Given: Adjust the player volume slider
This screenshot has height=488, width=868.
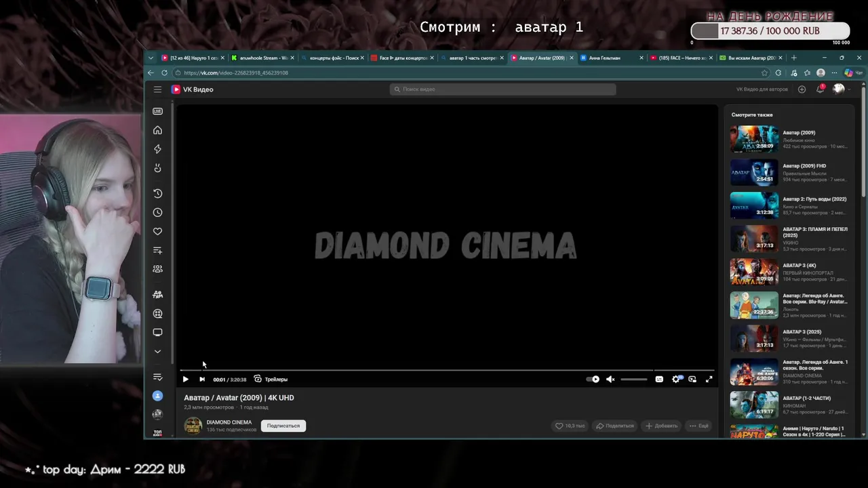Looking at the screenshot, I should pos(634,380).
